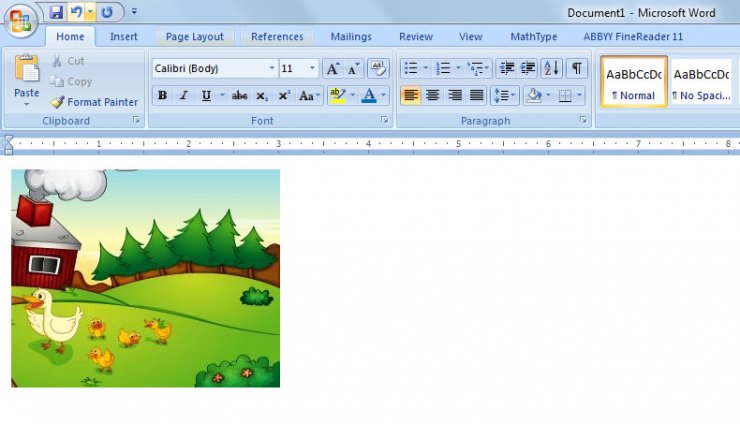
Task: Toggle Show/Hide paragraph marks
Action: tap(577, 68)
